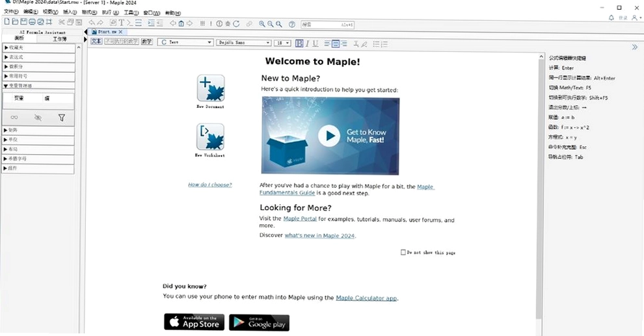Viewport: 644px width, 336px height.
Task: Open the 'How do I choose?' link
Action: pyautogui.click(x=210, y=185)
